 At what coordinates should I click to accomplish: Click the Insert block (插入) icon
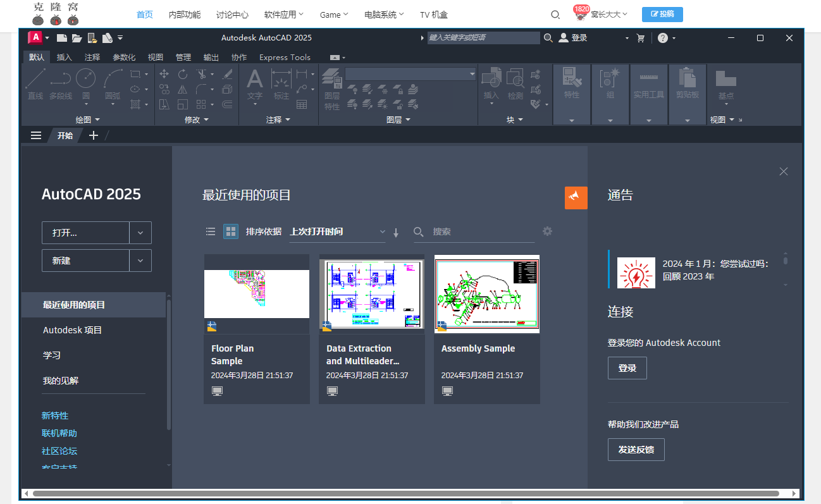pos(491,84)
